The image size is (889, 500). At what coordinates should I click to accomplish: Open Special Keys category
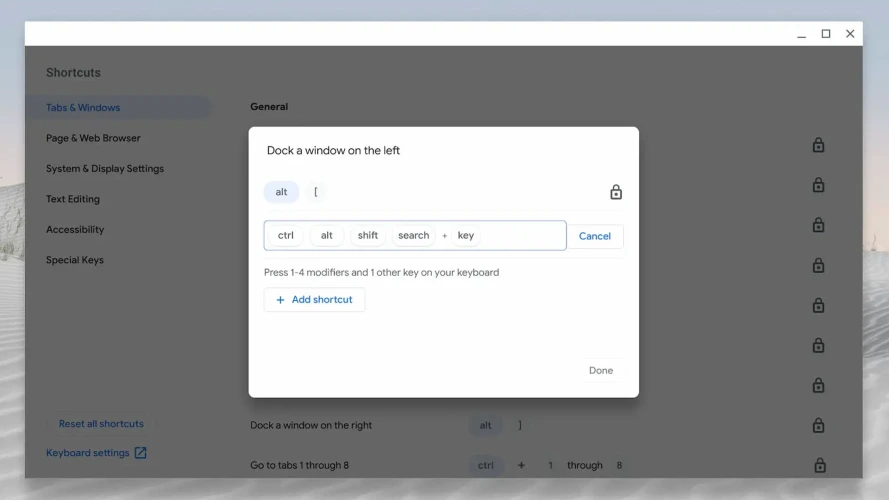75,260
